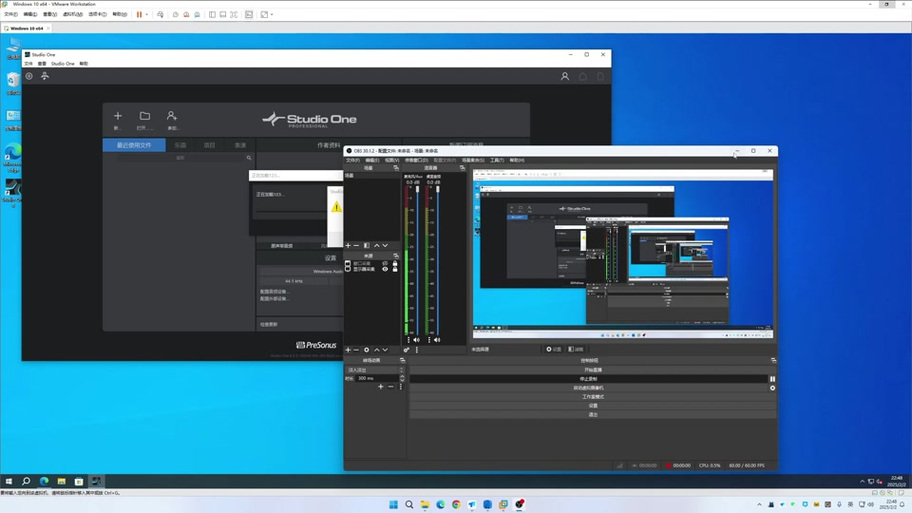Image resolution: width=912 pixels, height=513 pixels.
Task: Open scene filters icon in OBS Scenes toolbar
Action: [x=366, y=245]
